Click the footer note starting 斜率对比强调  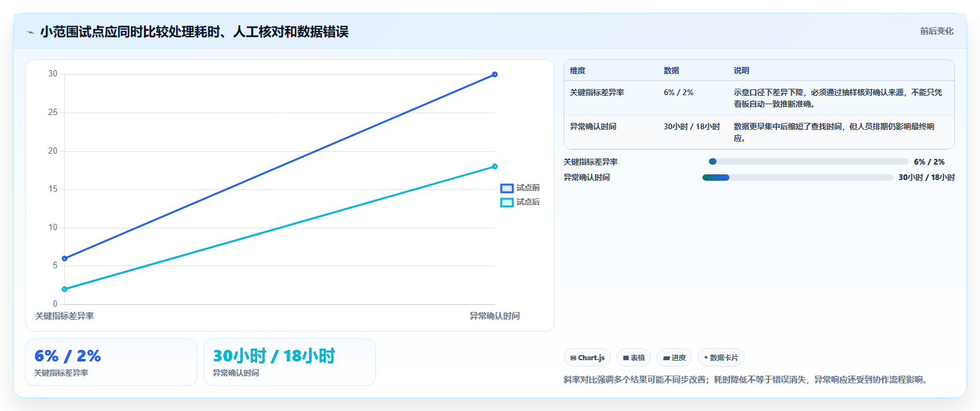pos(746,380)
